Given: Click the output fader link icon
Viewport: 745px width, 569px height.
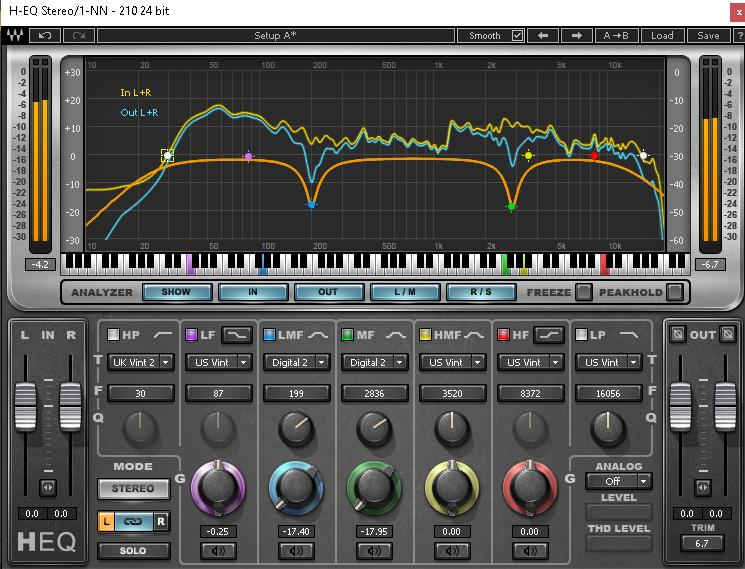Looking at the screenshot, I should click(703, 488).
